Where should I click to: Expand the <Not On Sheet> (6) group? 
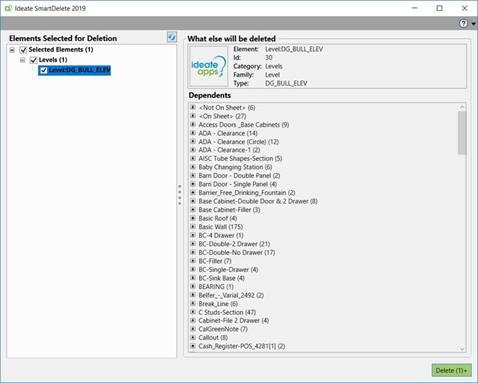[193, 107]
